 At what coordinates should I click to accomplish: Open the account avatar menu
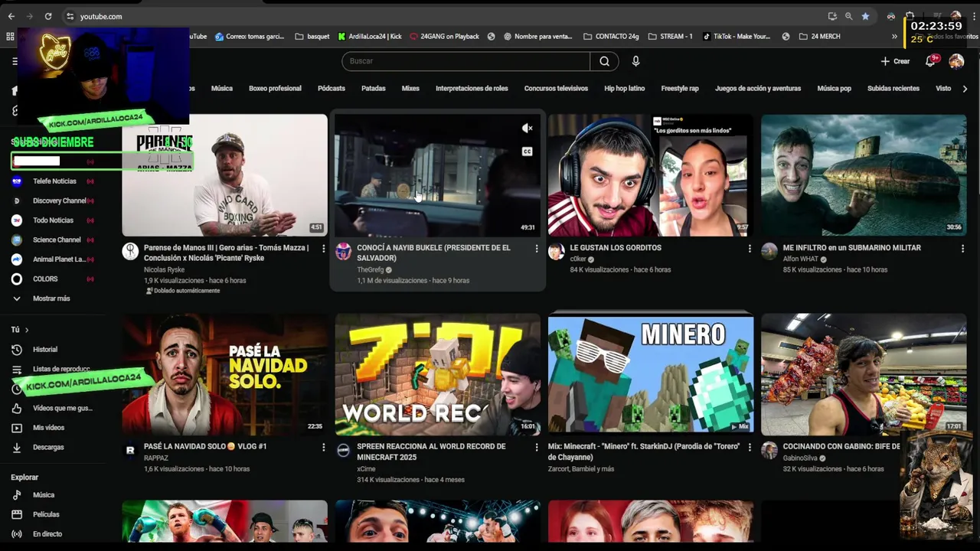click(x=956, y=61)
